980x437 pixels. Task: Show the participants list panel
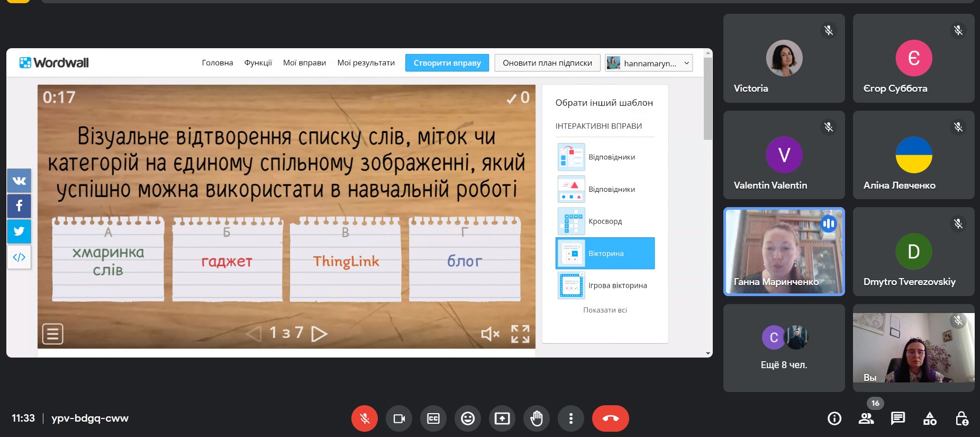pyautogui.click(x=866, y=418)
